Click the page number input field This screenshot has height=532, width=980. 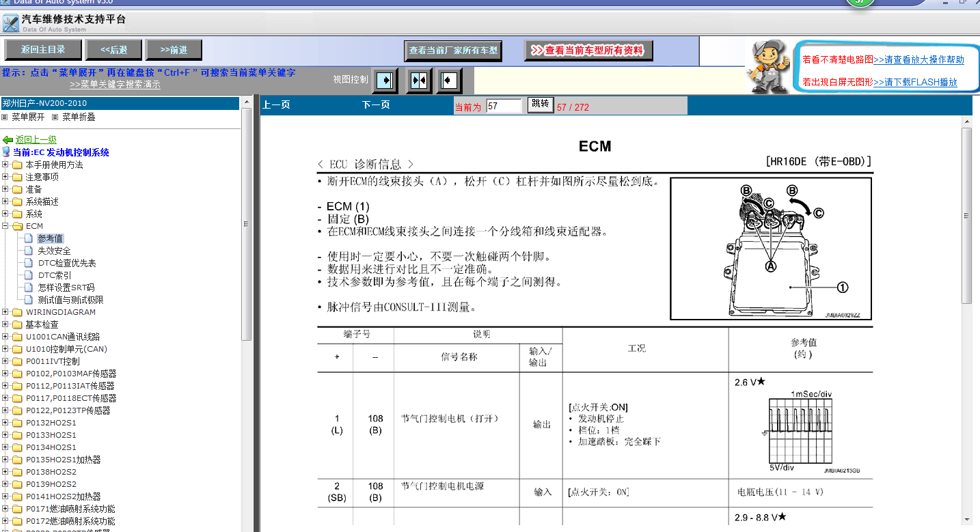pos(504,106)
